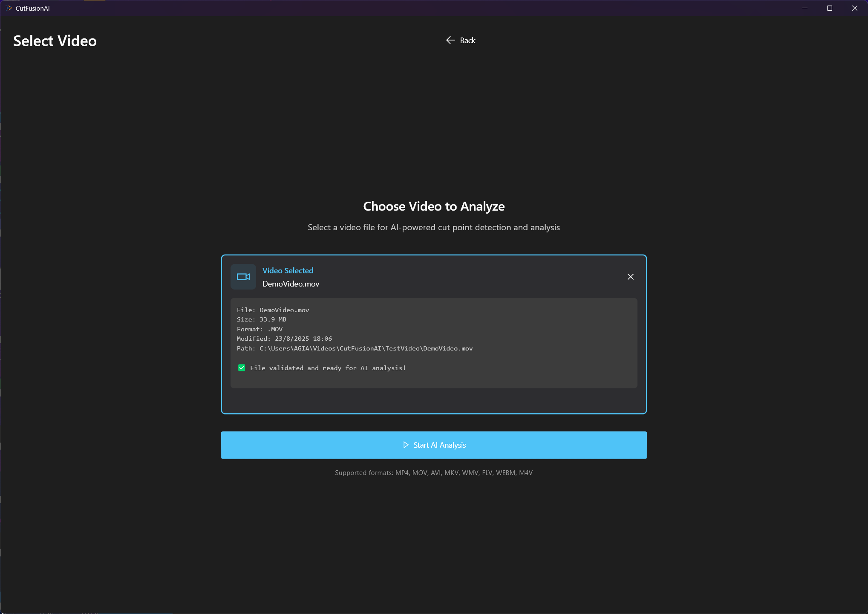Close the CutFusionAI window
Viewport: 868px width, 614px height.
(x=855, y=8)
